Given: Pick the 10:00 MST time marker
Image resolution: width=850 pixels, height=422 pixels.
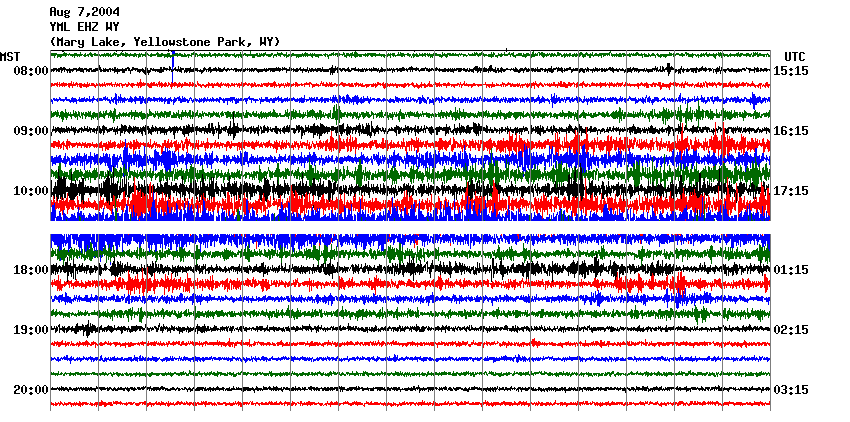Looking at the screenshot, I should click(x=30, y=191).
